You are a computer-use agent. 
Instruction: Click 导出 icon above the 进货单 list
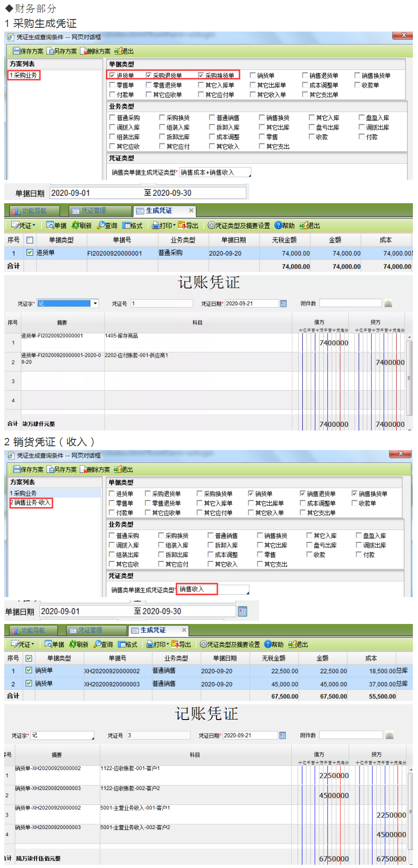click(x=182, y=225)
